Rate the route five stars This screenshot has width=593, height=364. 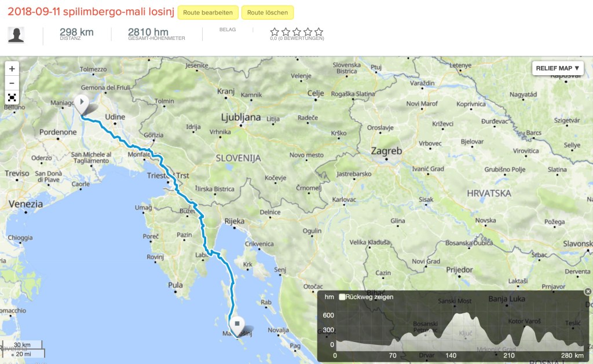click(x=319, y=32)
